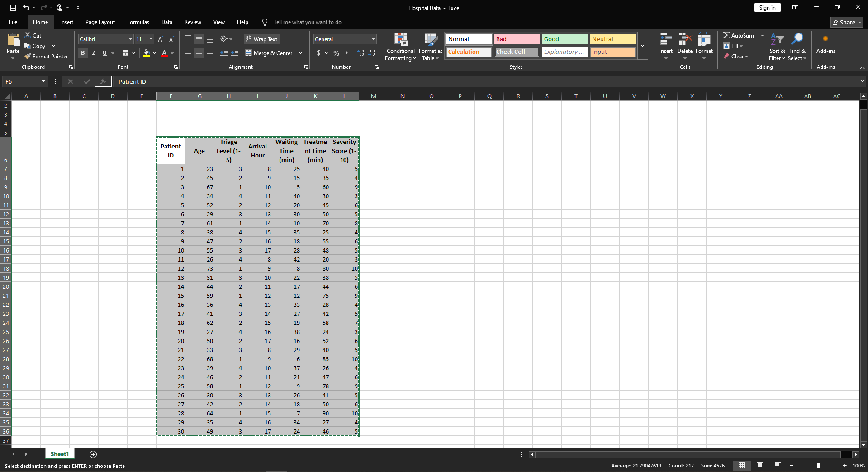This screenshot has height=472, width=868.
Task: Click the Insert Function fx button
Action: coord(103,81)
